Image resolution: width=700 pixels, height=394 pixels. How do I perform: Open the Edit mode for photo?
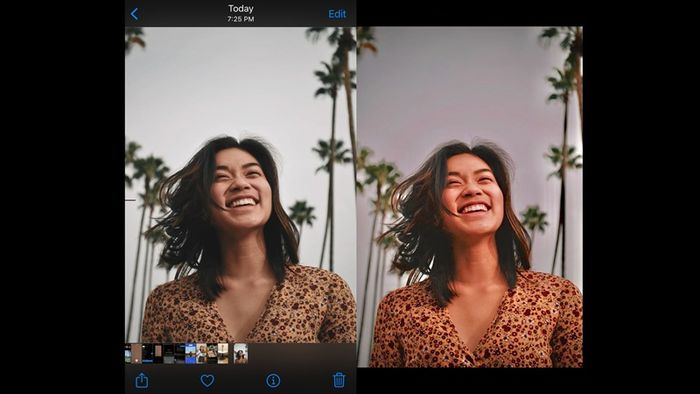(x=337, y=14)
